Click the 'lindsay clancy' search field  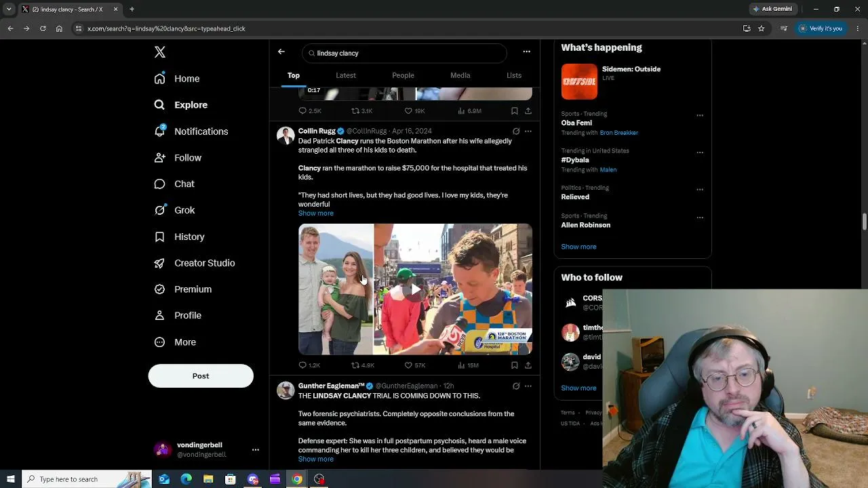tap(404, 53)
